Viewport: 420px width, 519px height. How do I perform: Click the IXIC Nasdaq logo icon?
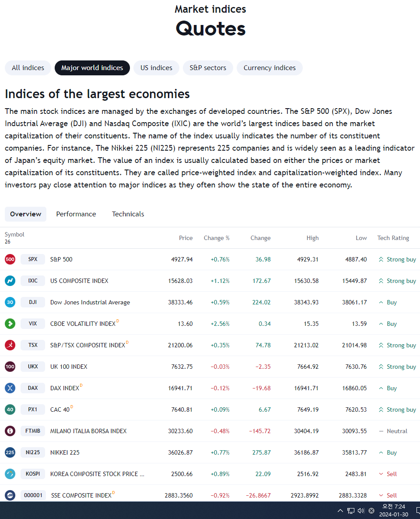click(10, 281)
